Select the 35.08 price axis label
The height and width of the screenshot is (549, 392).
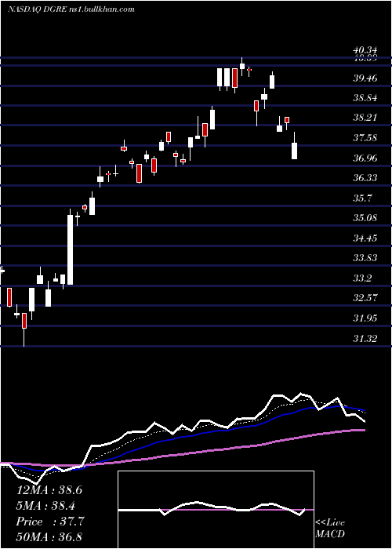point(365,218)
